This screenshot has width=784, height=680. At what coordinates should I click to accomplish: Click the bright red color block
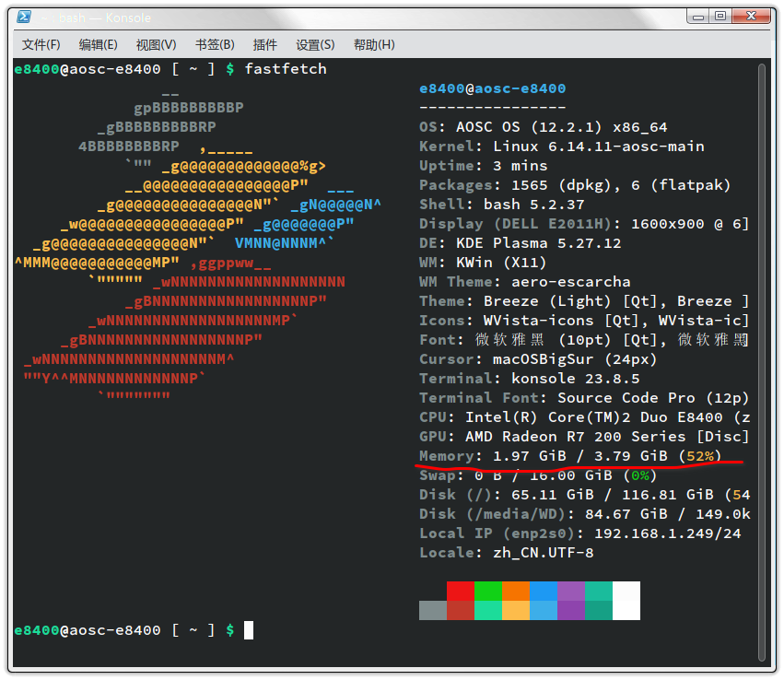tap(461, 591)
